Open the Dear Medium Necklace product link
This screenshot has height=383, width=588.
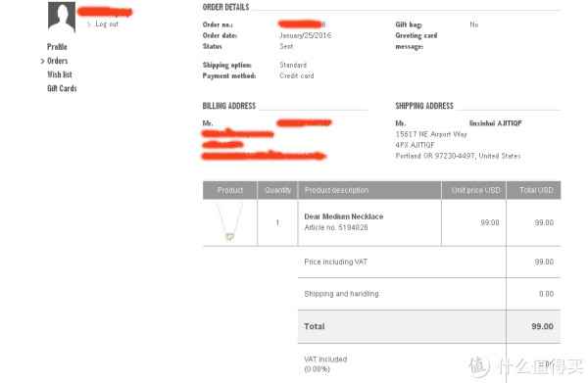click(344, 216)
